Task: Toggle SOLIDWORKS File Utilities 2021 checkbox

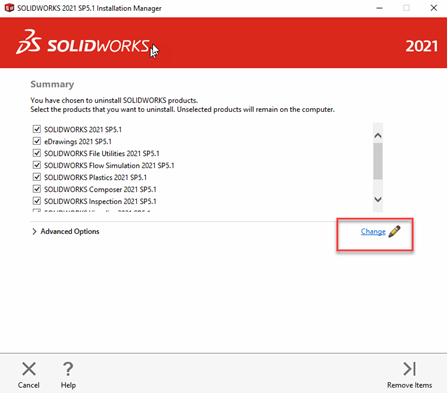Action: pyautogui.click(x=37, y=153)
